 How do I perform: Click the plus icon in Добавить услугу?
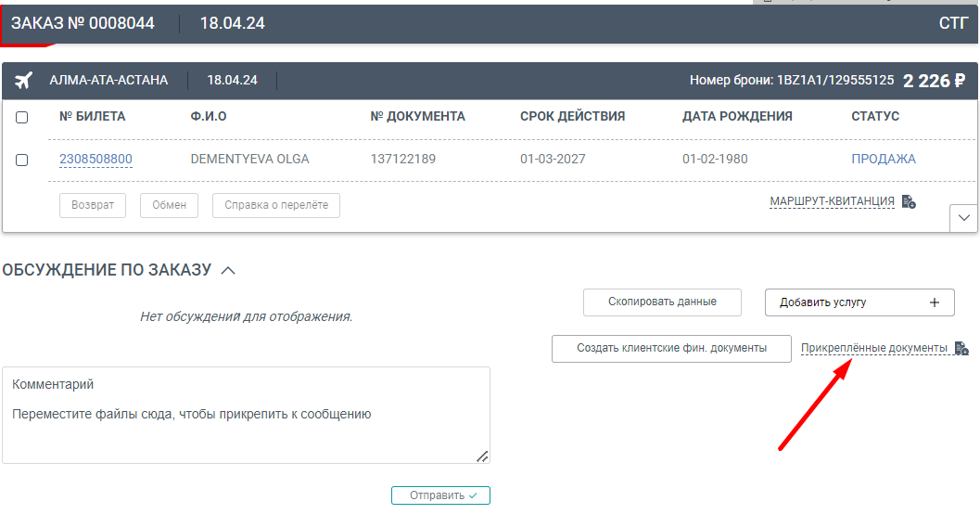[934, 302]
